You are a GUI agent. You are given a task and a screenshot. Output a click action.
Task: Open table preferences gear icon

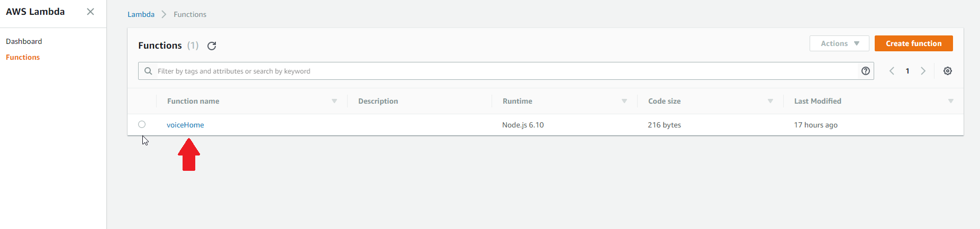coord(948,71)
